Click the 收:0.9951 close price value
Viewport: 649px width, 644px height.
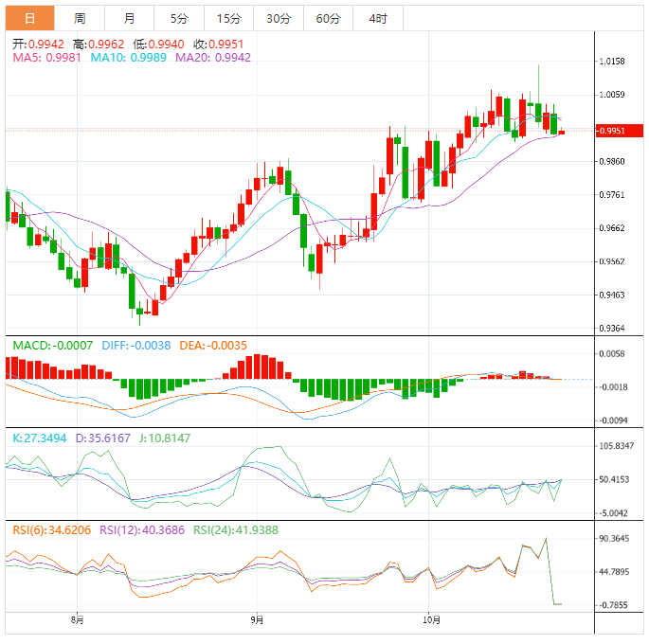[x=219, y=45]
